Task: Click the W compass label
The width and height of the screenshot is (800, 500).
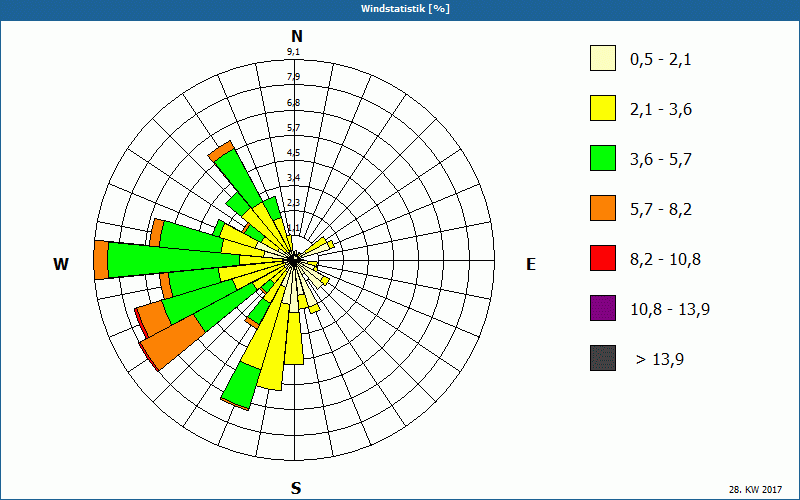Action: (61, 264)
